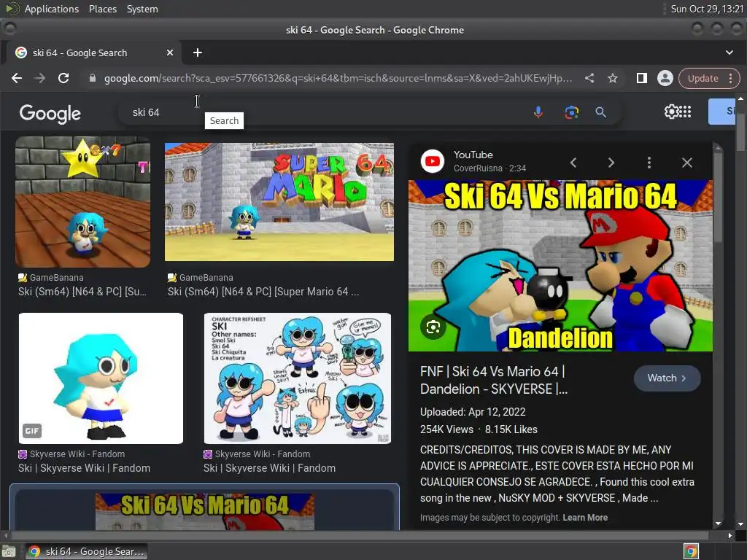Open the System menu

(142, 9)
